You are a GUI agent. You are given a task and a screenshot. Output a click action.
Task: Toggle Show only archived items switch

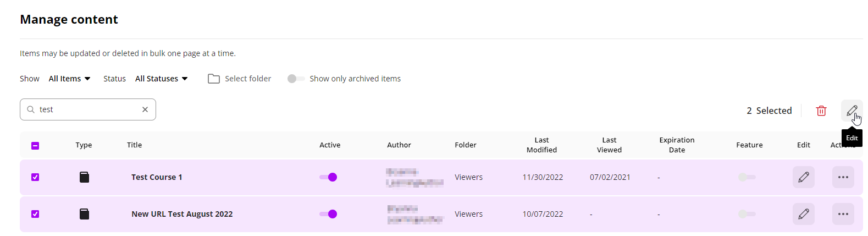click(296, 79)
